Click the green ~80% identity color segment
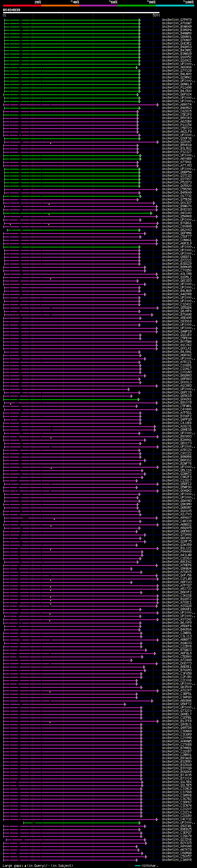Image resolution: width=197 pixels, height=868 pixels. click(137, 6)
